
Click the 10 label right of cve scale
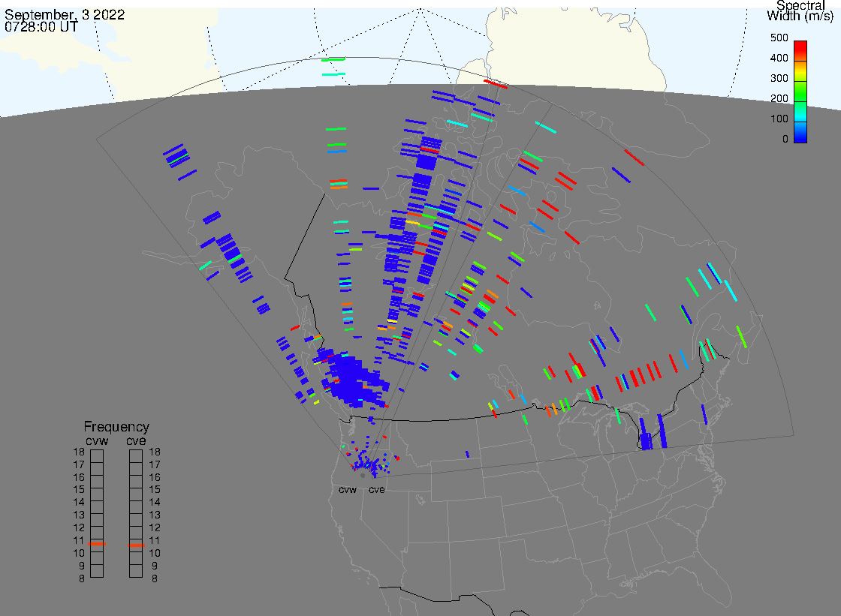click(155, 553)
